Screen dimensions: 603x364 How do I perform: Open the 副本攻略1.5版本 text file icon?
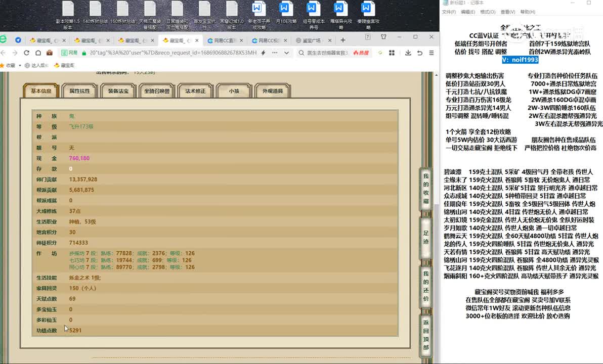tap(68, 13)
